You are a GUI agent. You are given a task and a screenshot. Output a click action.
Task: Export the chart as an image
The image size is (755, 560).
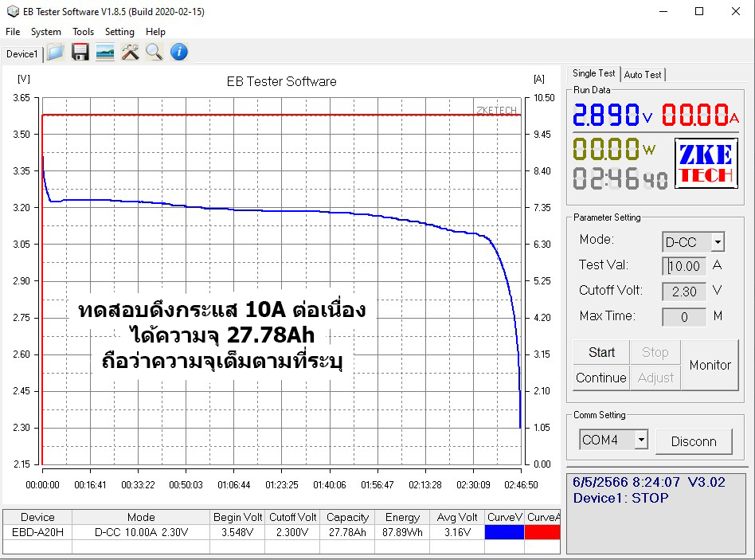click(104, 52)
